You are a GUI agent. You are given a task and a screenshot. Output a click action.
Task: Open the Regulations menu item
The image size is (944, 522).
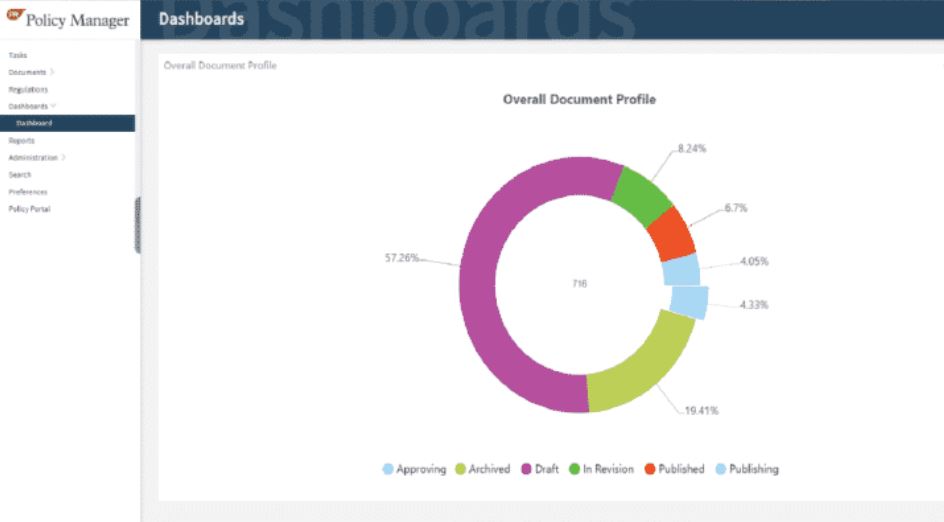(28, 89)
